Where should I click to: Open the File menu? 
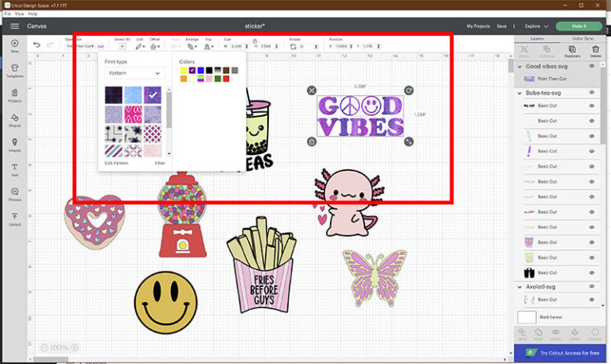[7, 14]
